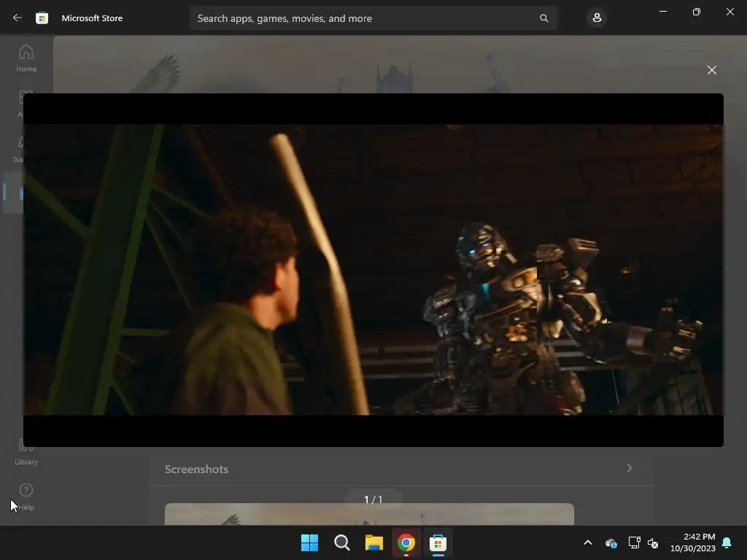Open the screenshot thumbnail below Screenshots
This screenshot has height=560, width=747.
click(369, 514)
